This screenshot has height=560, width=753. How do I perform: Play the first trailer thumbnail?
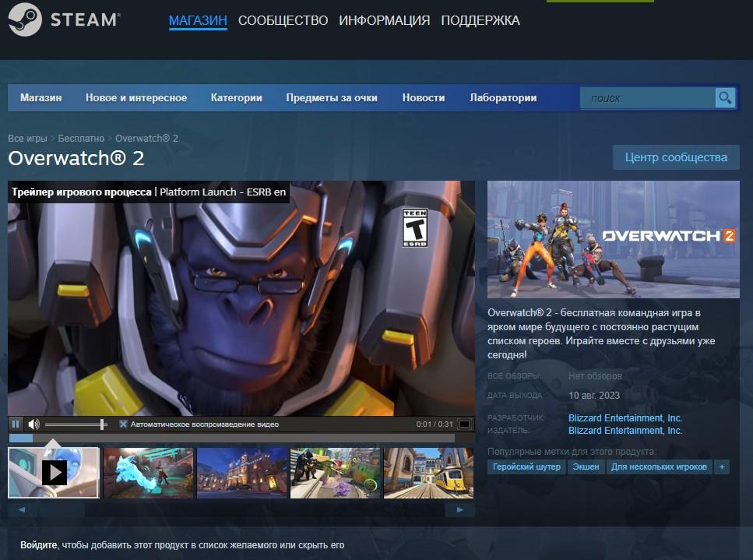(x=54, y=473)
